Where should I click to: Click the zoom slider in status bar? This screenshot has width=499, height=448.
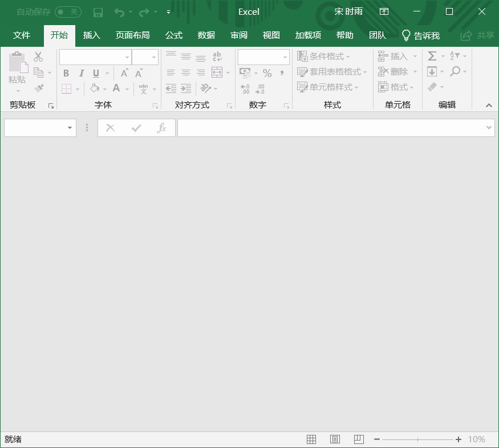tap(417, 439)
